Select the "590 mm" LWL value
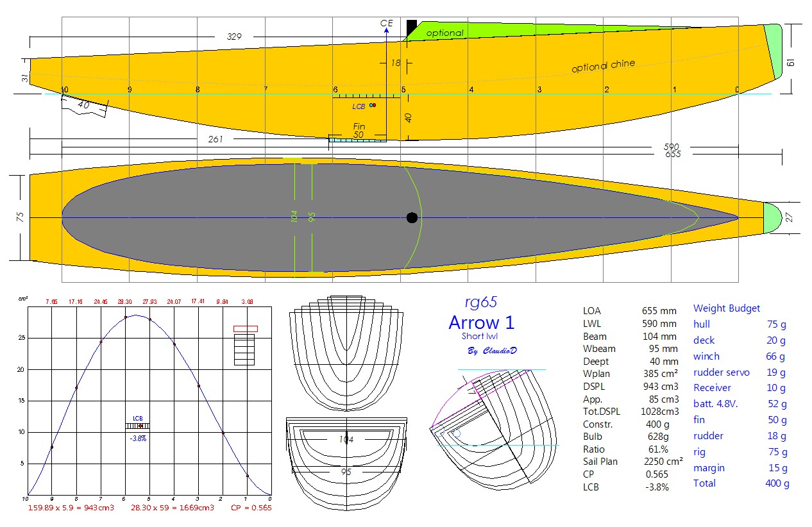812x527 pixels. tap(659, 324)
